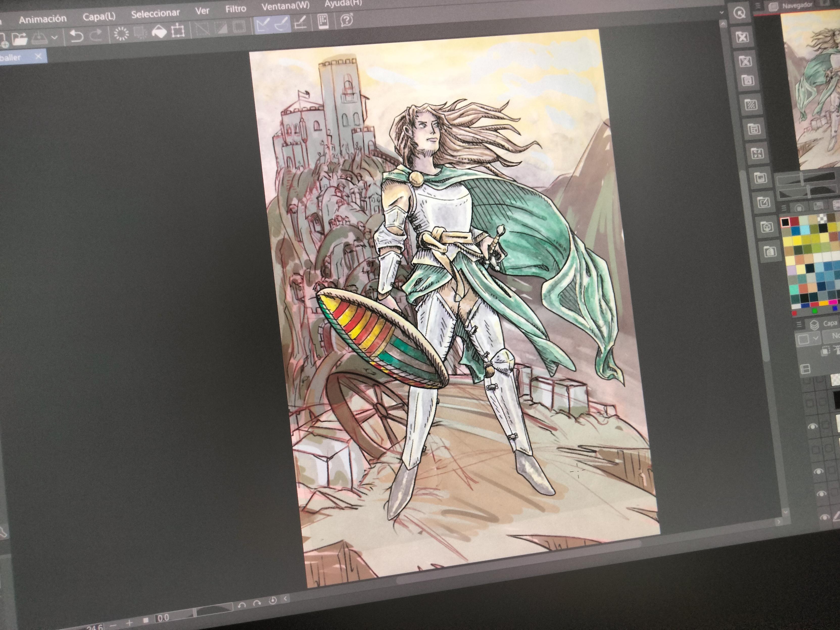Click the Show selection border icon
This screenshot has width=840, height=630.
239,27
